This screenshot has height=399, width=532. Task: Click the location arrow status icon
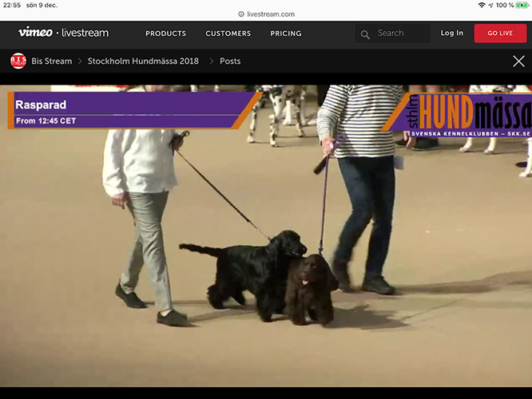[x=490, y=5]
